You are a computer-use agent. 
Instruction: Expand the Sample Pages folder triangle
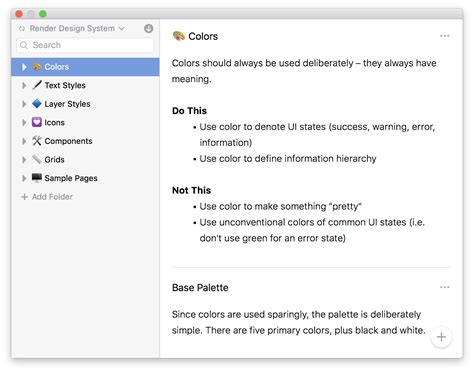[x=24, y=178]
